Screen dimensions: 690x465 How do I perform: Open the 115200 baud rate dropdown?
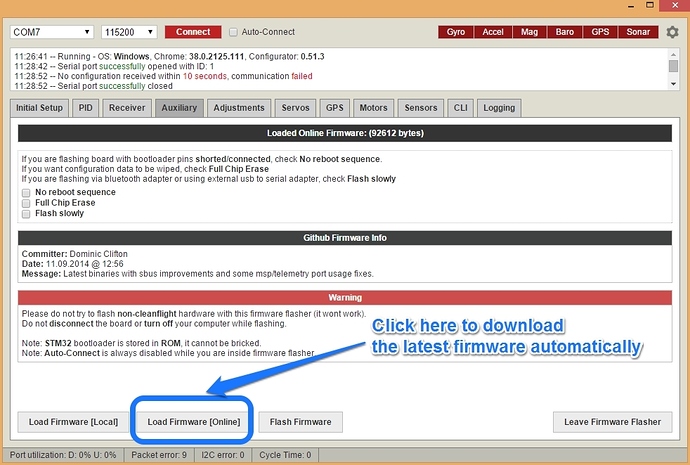click(x=129, y=32)
